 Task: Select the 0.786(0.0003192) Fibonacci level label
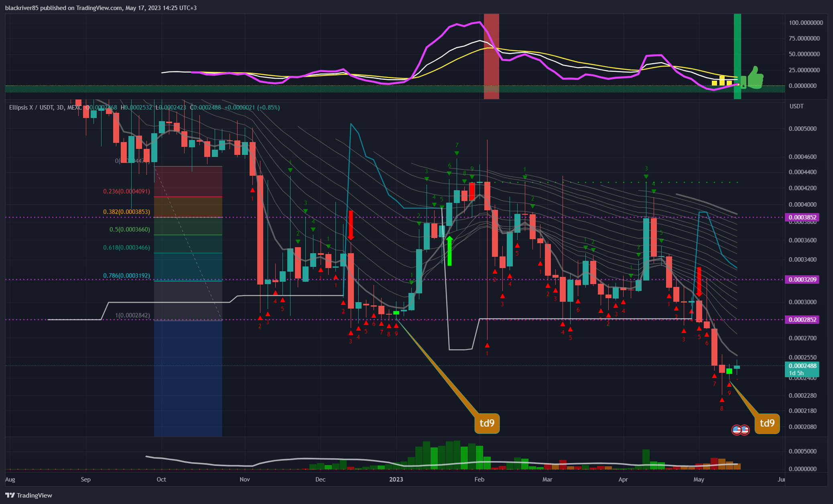pyautogui.click(x=126, y=276)
